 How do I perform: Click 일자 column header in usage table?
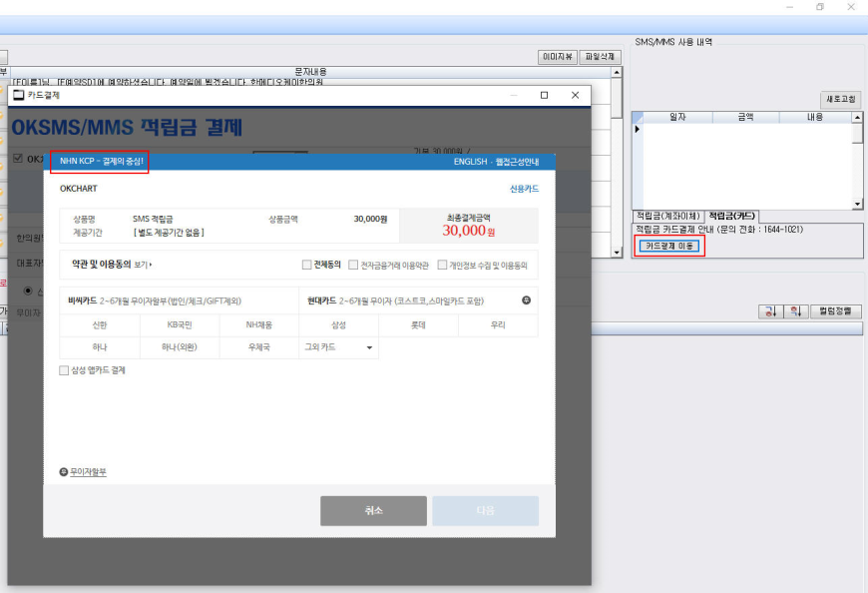(677, 118)
